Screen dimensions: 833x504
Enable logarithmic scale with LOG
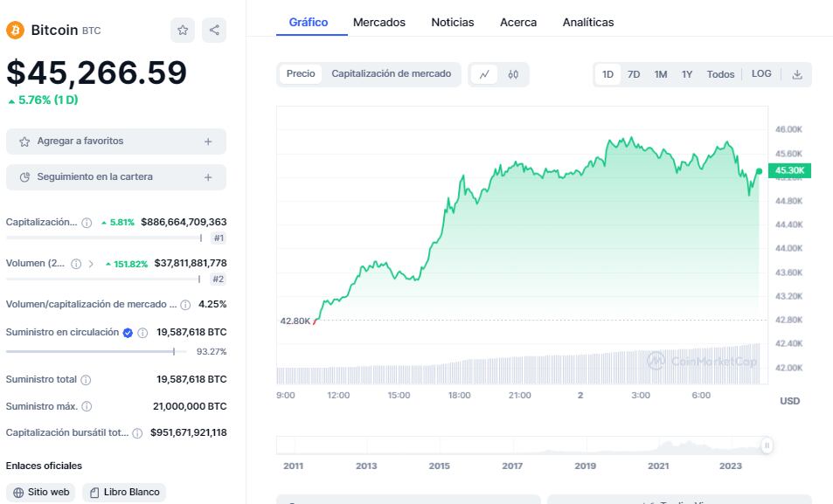point(761,74)
